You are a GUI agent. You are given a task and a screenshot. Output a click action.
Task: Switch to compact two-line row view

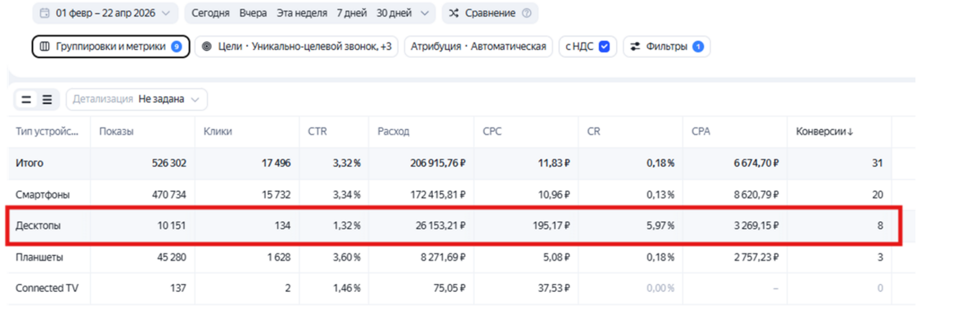[x=26, y=99]
